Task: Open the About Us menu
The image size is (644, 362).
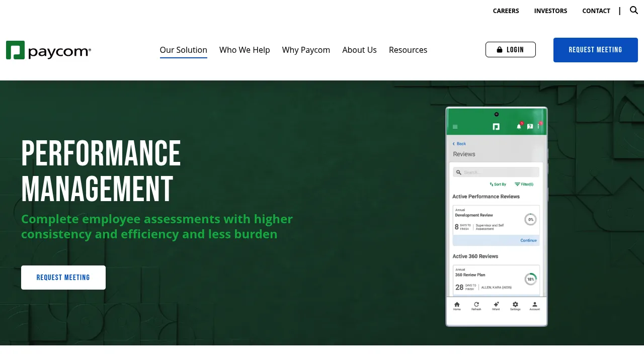Action: [359, 50]
